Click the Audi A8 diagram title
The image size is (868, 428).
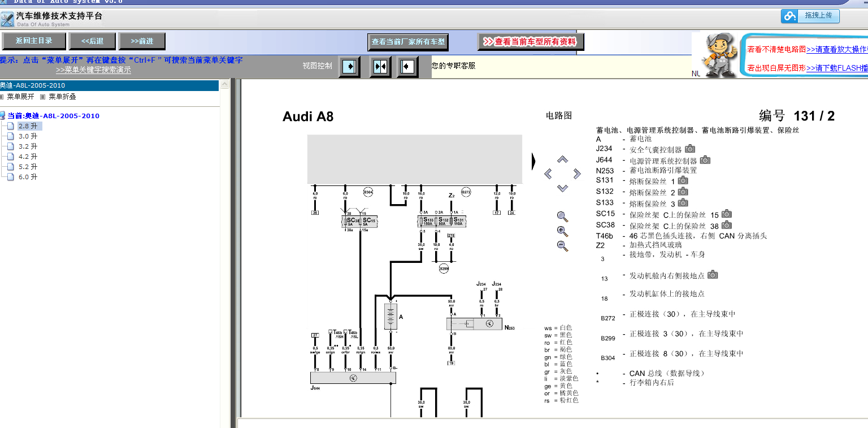coord(308,116)
